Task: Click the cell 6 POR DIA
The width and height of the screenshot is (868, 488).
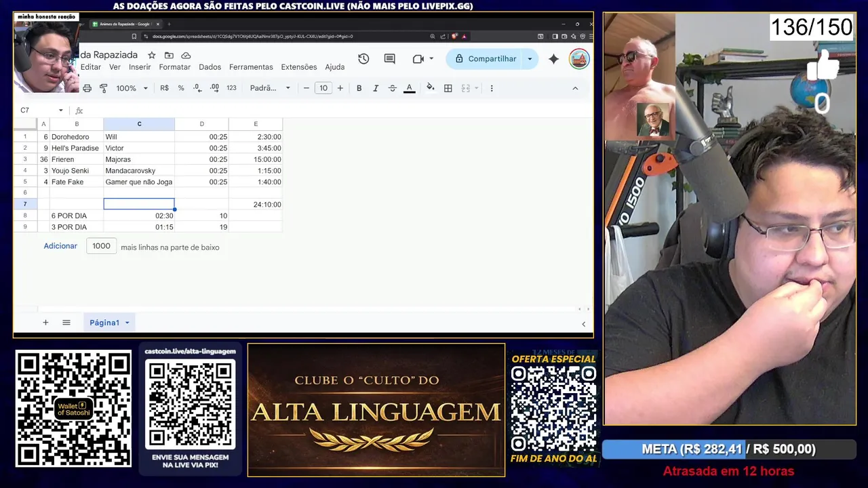Action: [77, 216]
